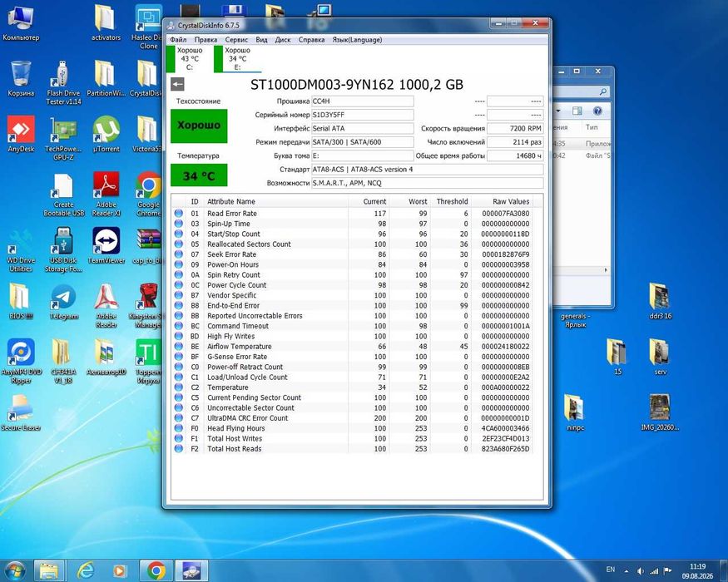This screenshot has height=582, width=728.
Task: Select the C: drive tab at 43 °C
Action: [190, 58]
